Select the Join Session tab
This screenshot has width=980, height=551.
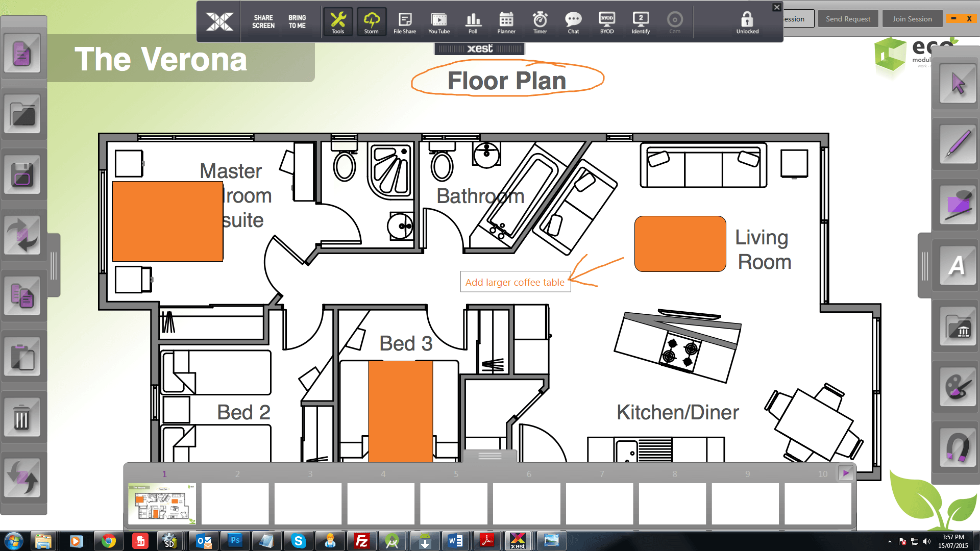(x=912, y=18)
